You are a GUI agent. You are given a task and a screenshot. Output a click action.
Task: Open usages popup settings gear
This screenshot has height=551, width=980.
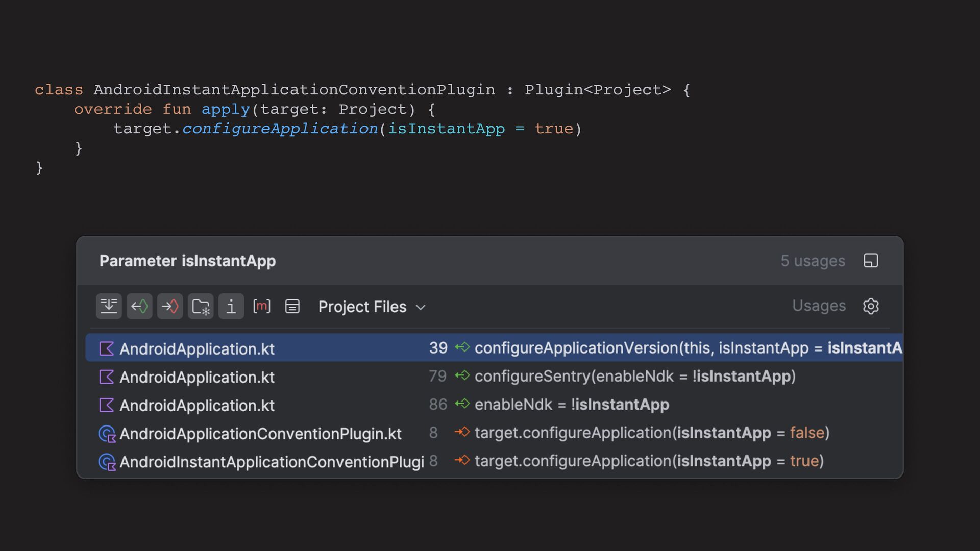tap(871, 306)
